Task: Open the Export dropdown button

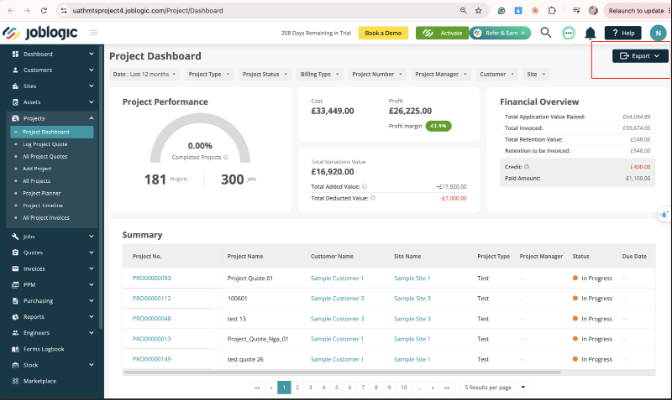Action: (x=640, y=56)
